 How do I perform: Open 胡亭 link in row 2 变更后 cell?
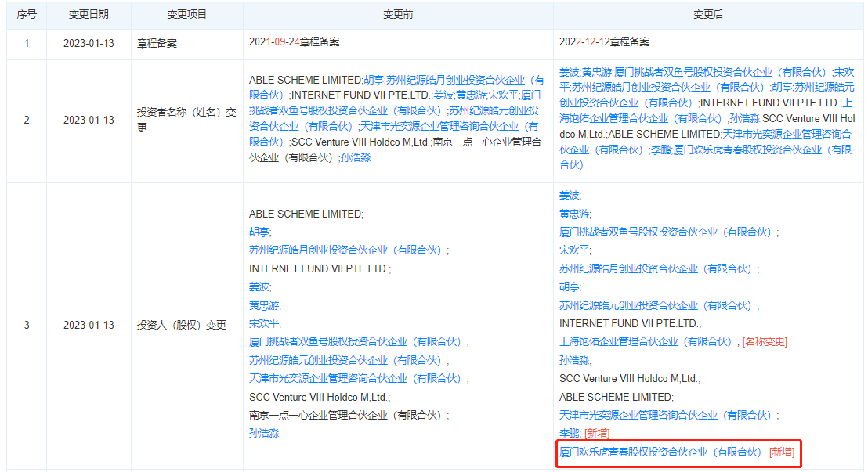click(x=782, y=88)
